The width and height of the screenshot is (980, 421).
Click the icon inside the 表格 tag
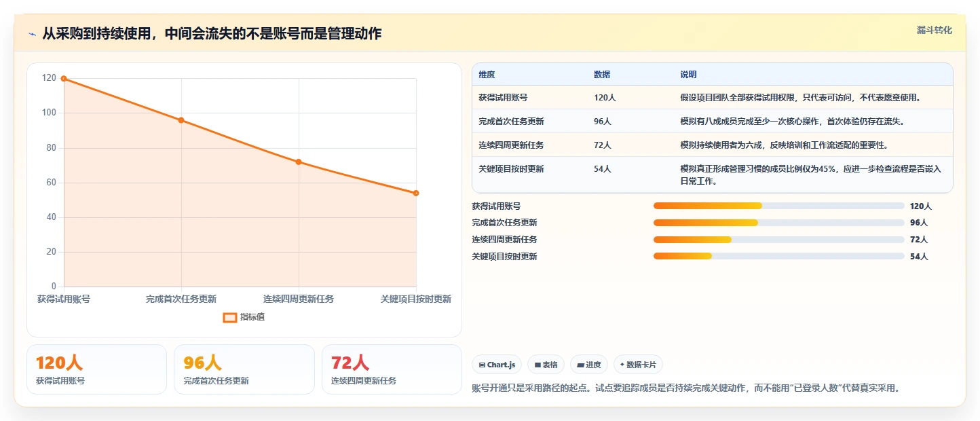click(538, 365)
